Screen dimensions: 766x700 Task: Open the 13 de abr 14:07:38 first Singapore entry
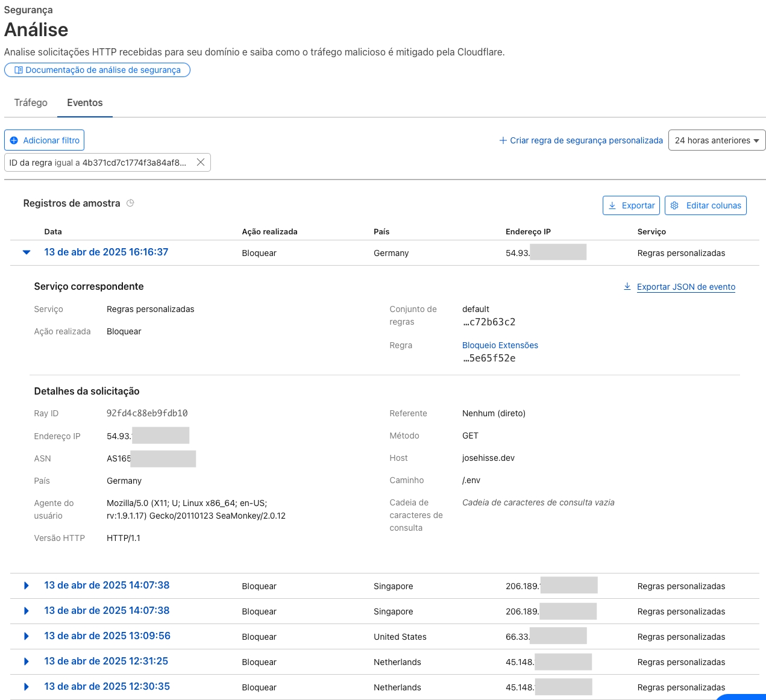click(x=107, y=586)
